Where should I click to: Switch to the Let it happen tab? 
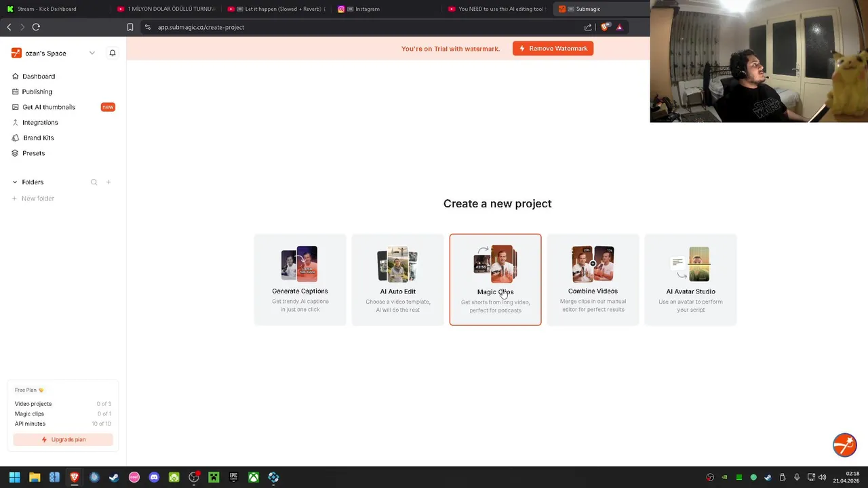point(275,9)
